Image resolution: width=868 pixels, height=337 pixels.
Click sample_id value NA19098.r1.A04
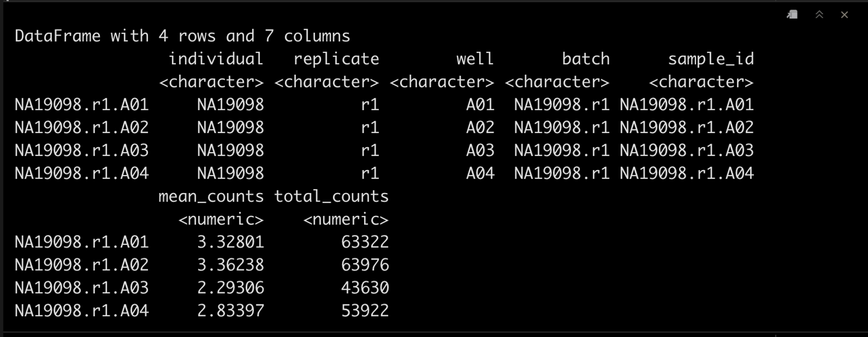pos(687,173)
